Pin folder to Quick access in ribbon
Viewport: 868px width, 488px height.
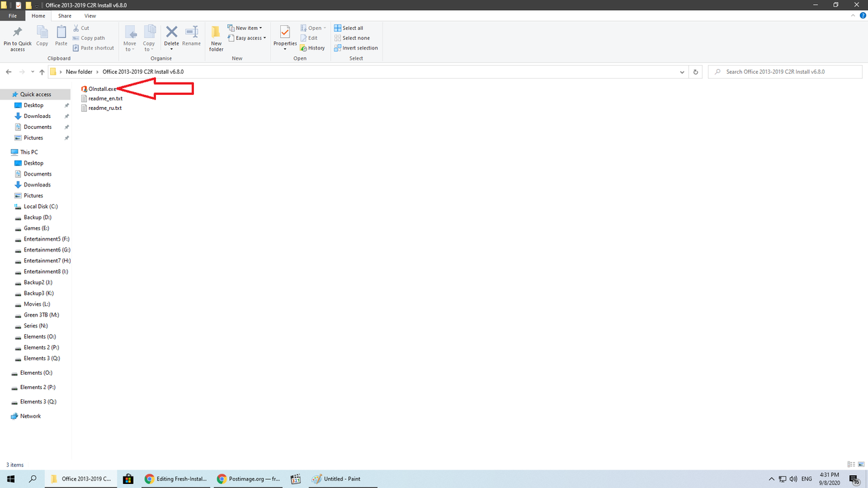18,39
